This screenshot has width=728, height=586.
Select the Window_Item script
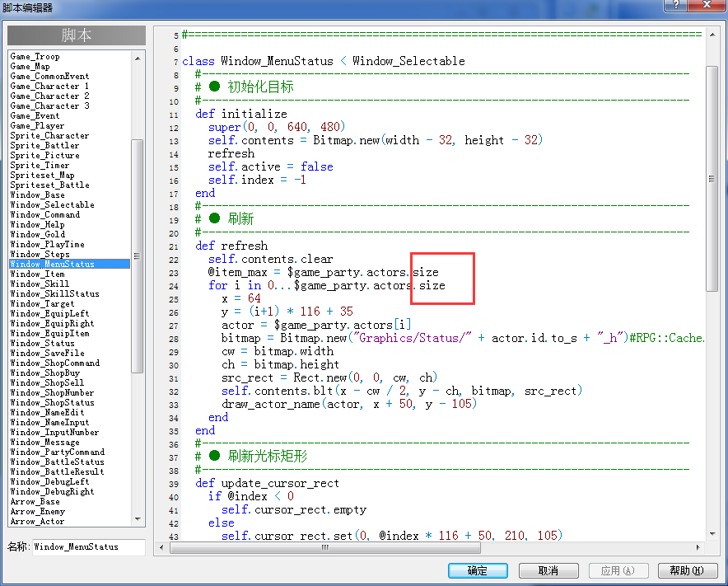tap(37, 274)
